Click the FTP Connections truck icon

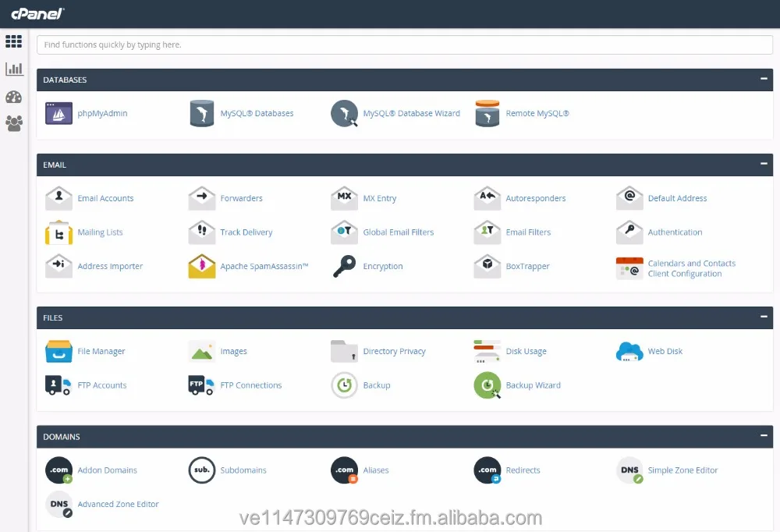coord(201,385)
